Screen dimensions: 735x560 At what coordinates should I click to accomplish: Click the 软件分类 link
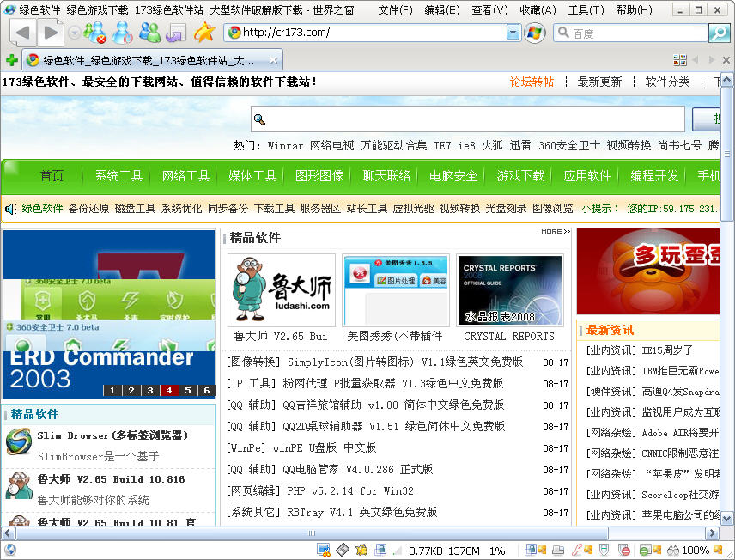point(667,82)
